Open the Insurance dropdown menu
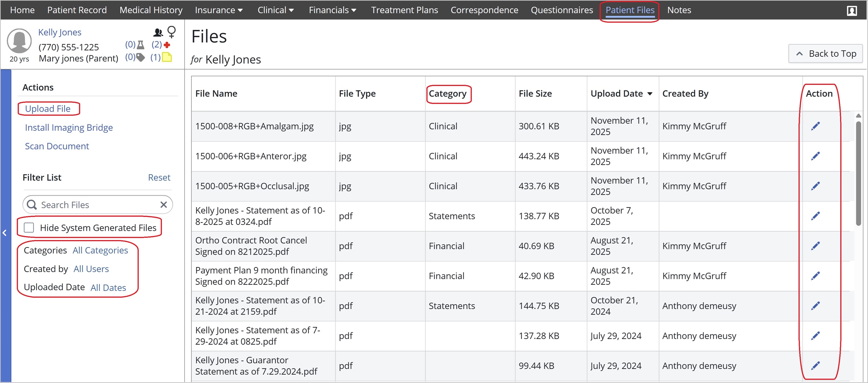 coord(218,10)
